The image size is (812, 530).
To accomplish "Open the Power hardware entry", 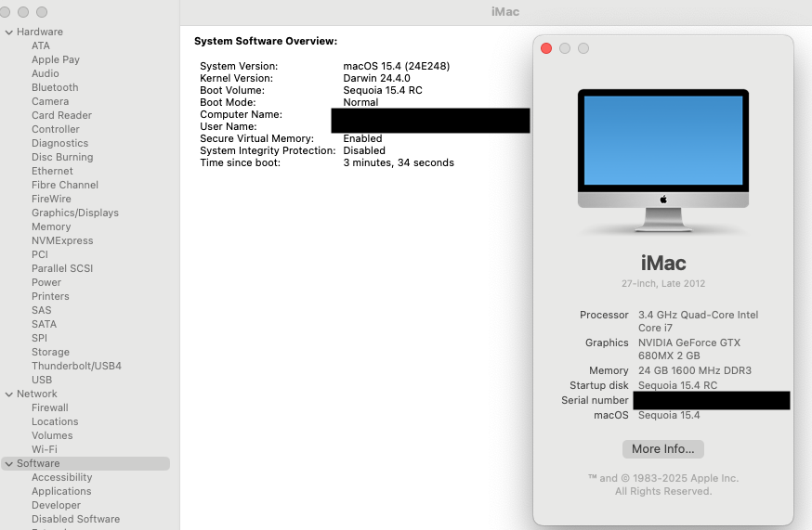I will point(46,282).
